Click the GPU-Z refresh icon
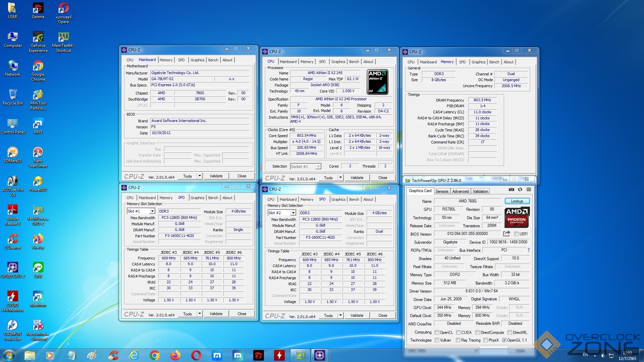The width and height of the screenshot is (644, 362). click(520, 190)
